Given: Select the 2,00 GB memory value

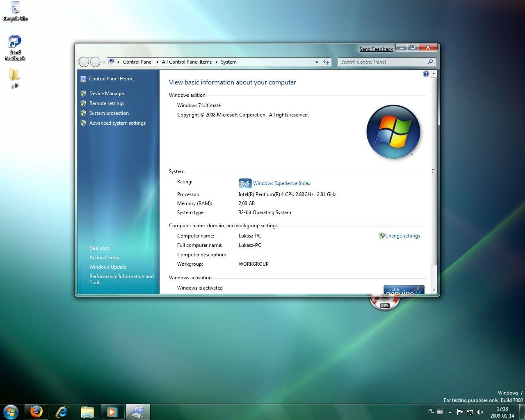Looking at the screenshot, I should point(247,203).
